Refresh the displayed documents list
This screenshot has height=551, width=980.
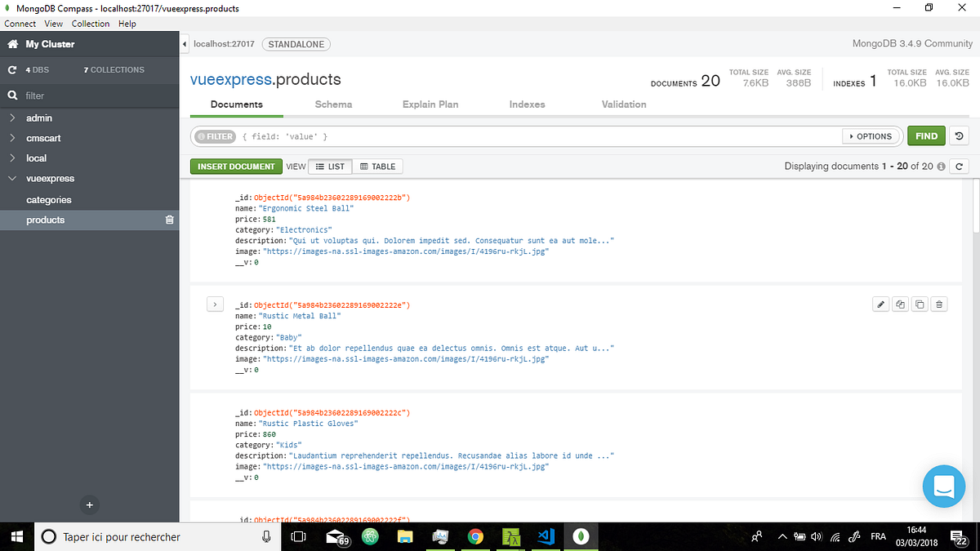960,166
